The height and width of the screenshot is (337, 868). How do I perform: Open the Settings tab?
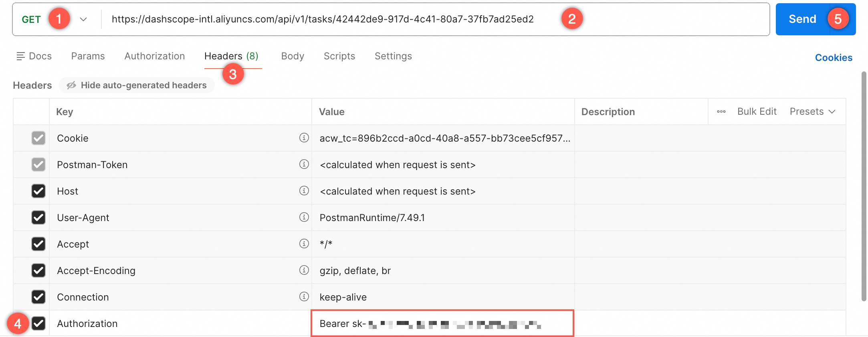pyautogui.click(x=393, y=56)
